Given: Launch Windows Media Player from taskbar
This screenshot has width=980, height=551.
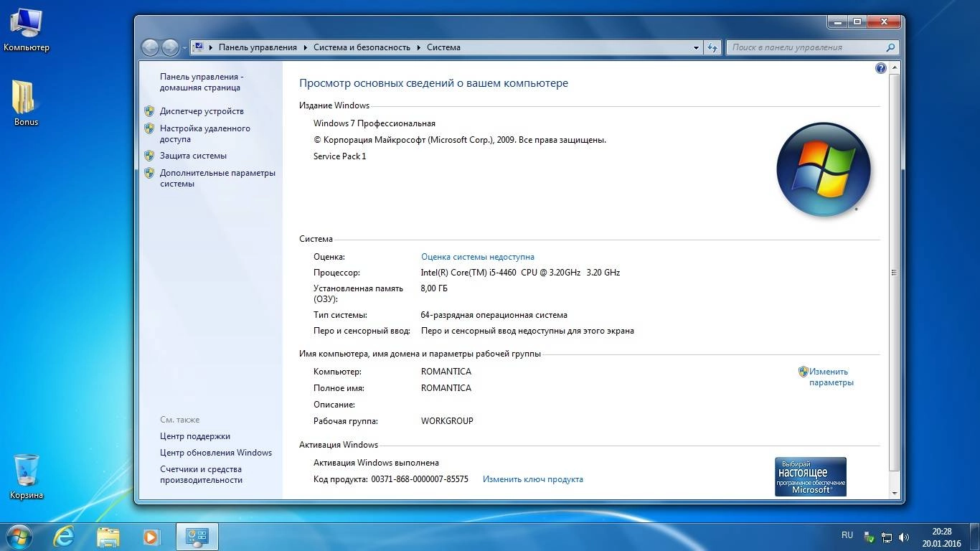Looking at the screenshot, I should (x=151, y=537).
